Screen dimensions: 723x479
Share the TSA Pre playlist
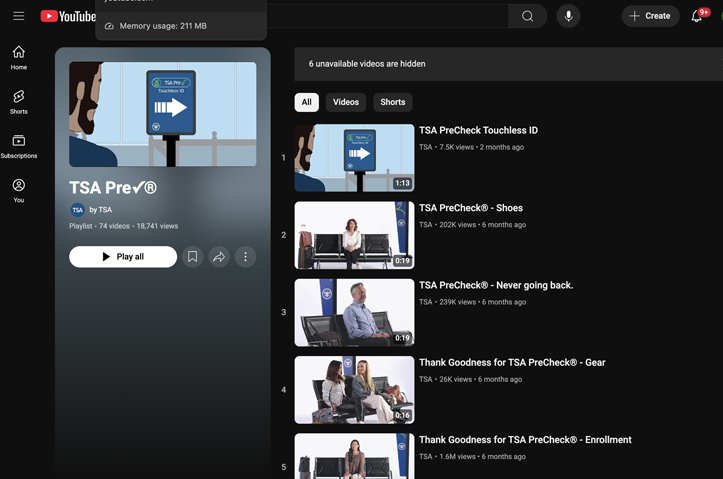219,257
